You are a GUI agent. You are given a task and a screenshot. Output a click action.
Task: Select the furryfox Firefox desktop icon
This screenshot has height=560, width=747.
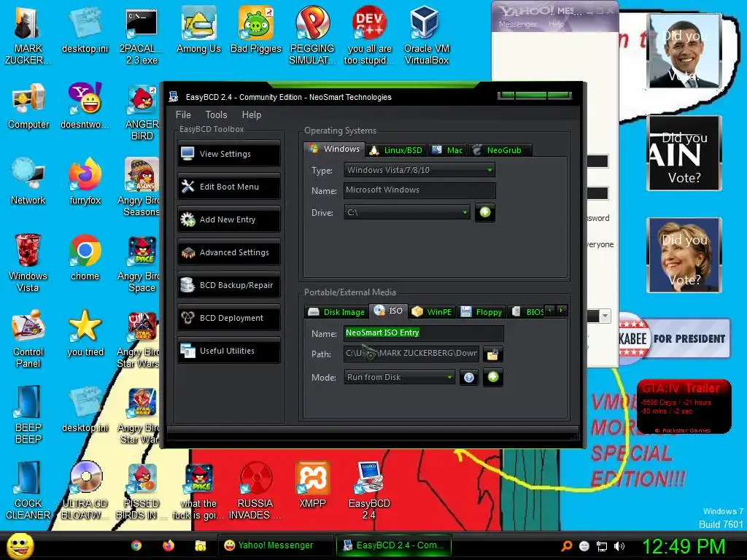[x=85, y=182]
